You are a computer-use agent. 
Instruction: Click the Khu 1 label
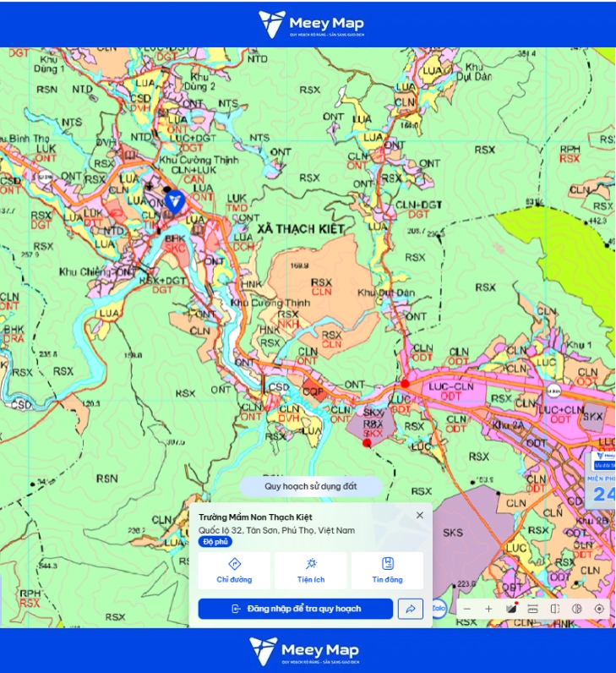[x=579, y=345]
